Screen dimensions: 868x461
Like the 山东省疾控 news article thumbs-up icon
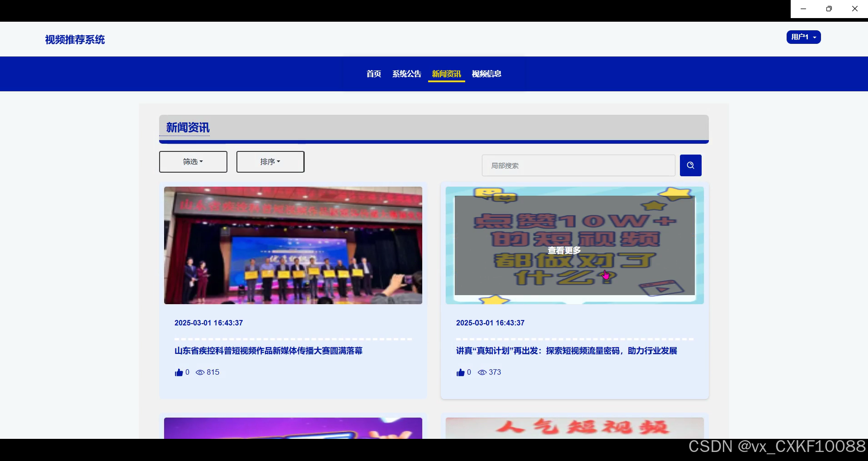coord(179,372)
